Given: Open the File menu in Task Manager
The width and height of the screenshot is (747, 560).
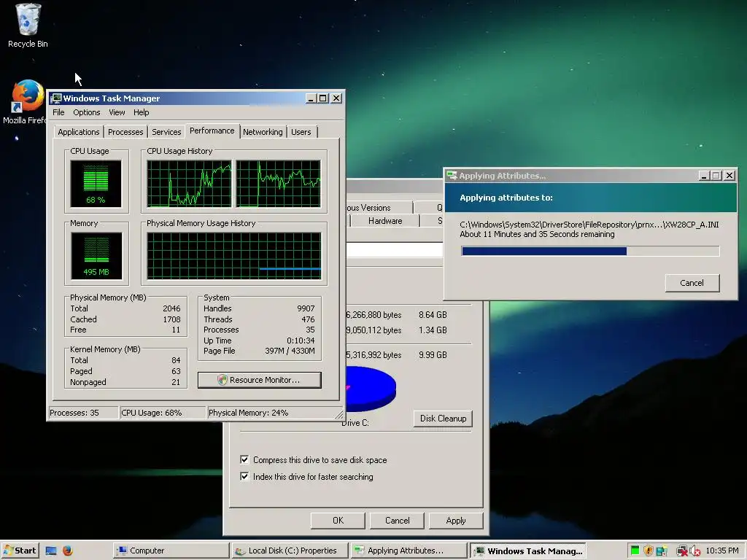Looking at the screenshot, I should click(58, 112).
